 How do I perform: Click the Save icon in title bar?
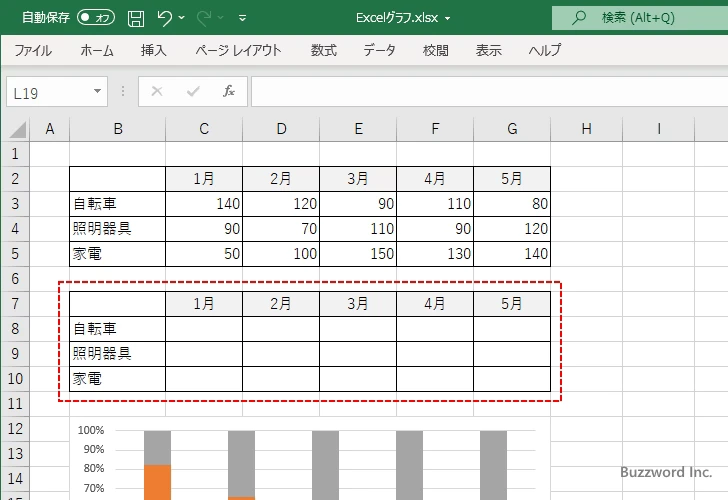click(136, 18)
